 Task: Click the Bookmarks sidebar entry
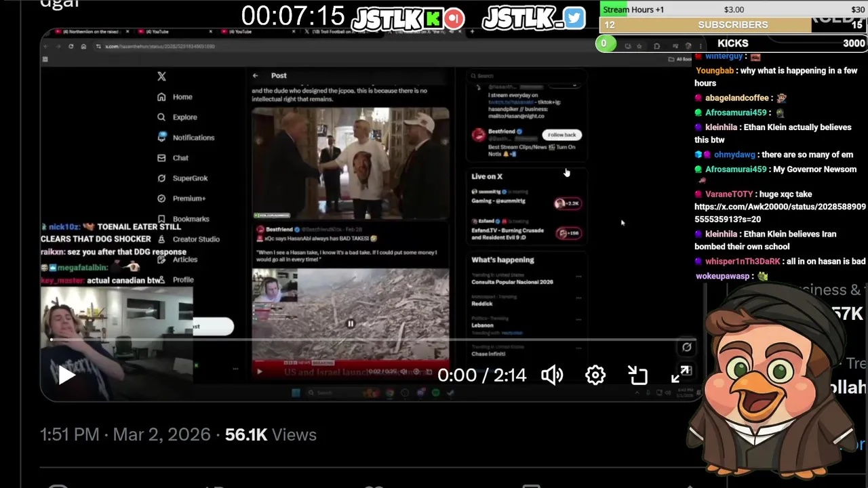[183, 219]
